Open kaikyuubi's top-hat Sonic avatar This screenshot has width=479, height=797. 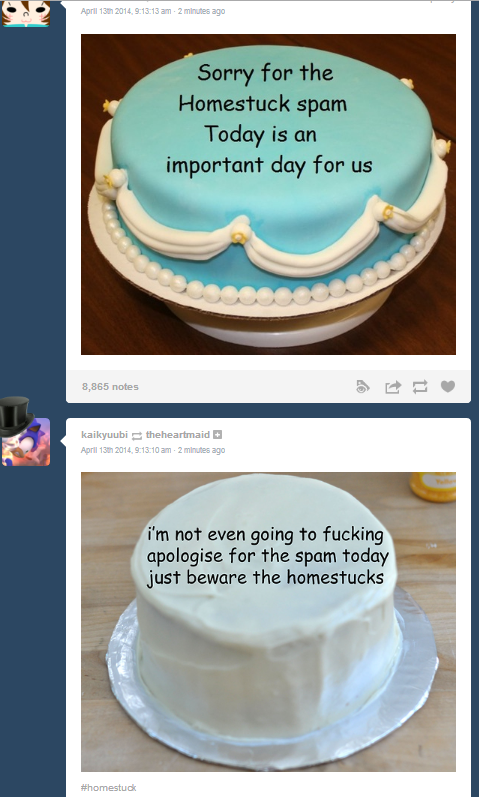tap(25, 432)
